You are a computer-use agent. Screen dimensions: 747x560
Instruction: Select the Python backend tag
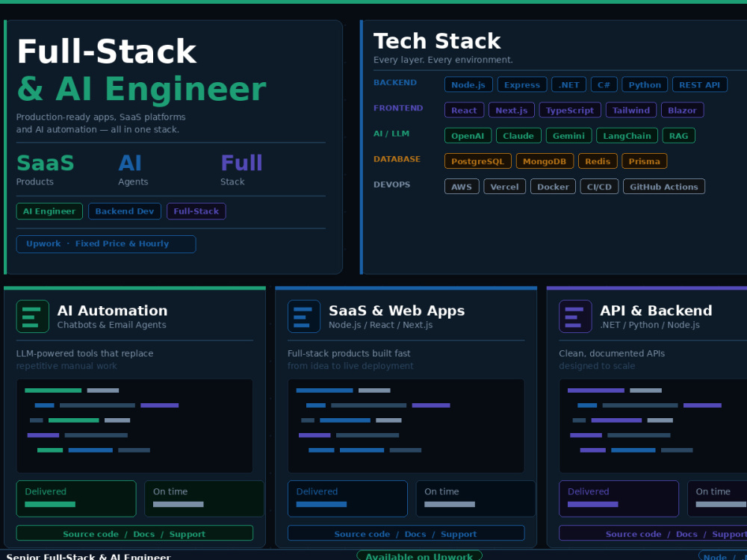coord(645,85)
